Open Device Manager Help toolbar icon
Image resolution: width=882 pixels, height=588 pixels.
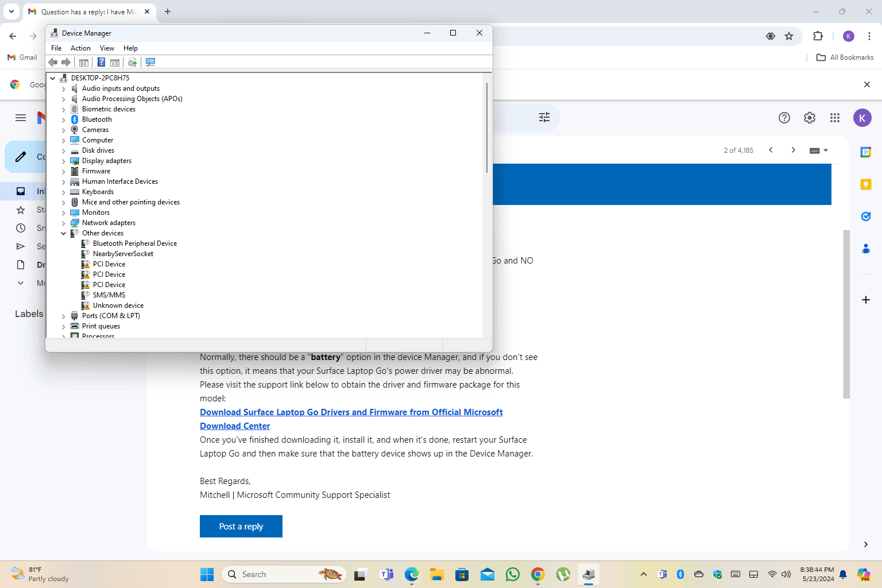(101, 62)
